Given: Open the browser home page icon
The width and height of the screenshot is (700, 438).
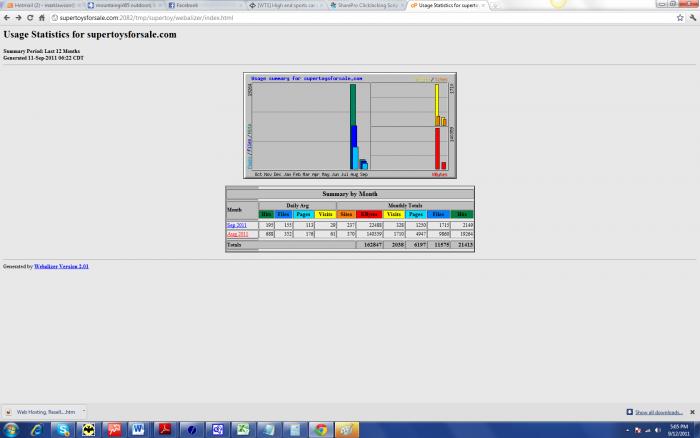Looking at the screenshot, I should coord(42,18).
